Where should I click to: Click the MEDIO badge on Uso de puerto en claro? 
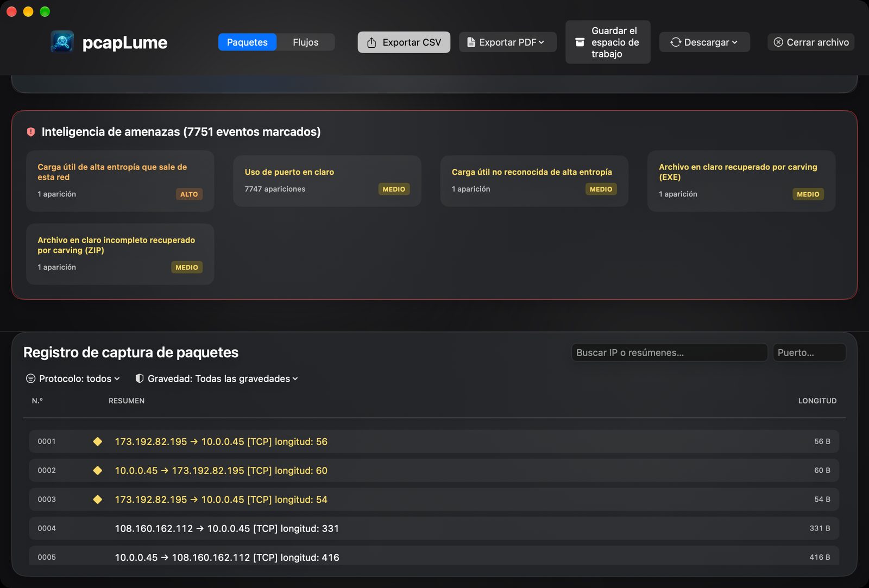(394, 189)
